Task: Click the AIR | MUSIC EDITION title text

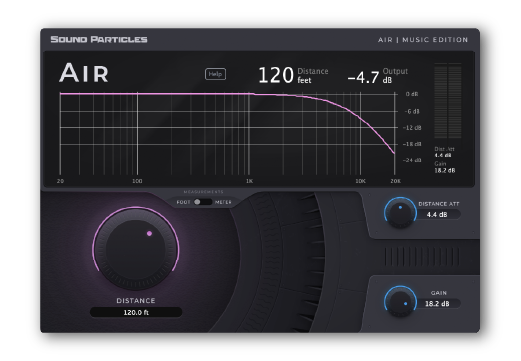Action: click(x=423, y=40)
